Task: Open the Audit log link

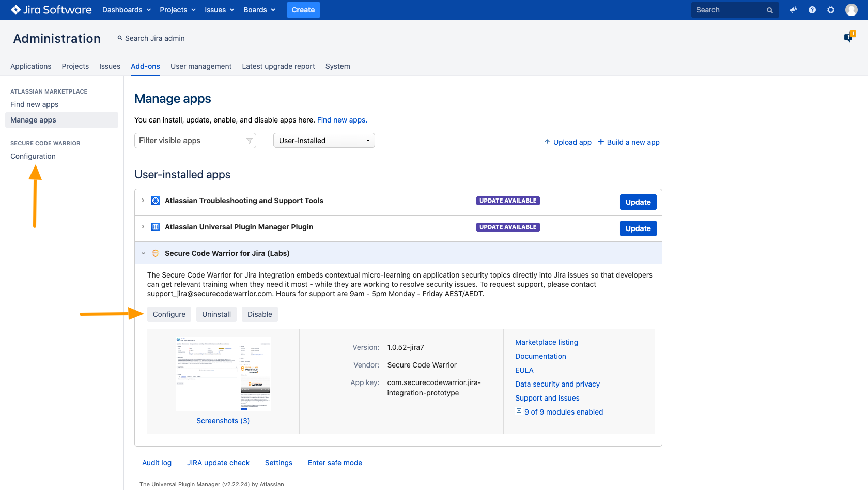Action: tap(157, 463)
